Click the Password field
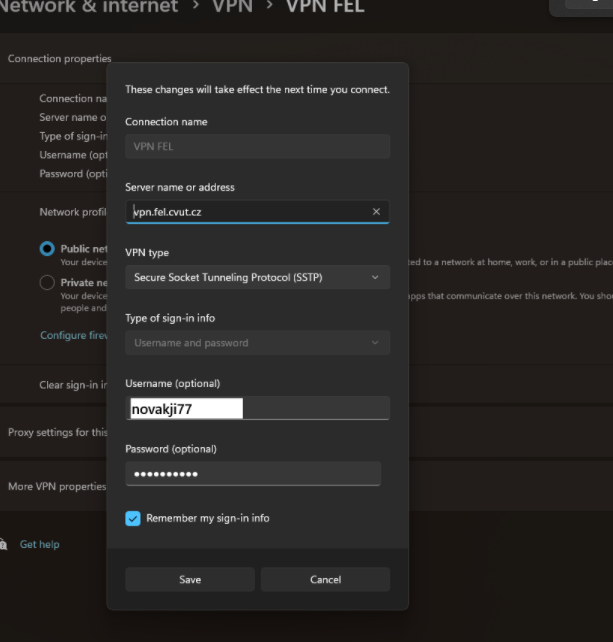Screen dimensions: 613x642 tap(253, 474)
